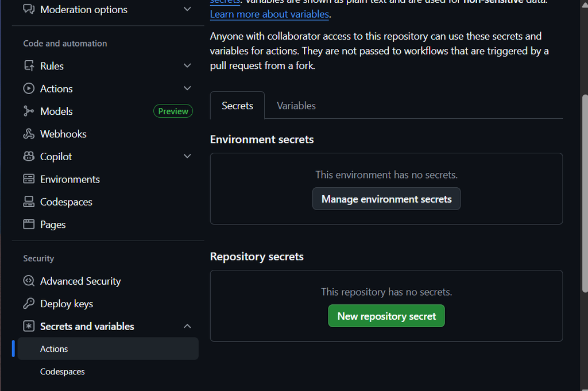
Task: Open the Secrets tab
Action: point(237,106)
